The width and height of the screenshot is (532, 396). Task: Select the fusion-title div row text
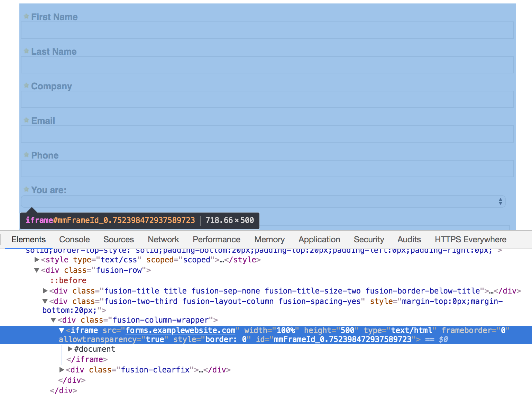pyautogui.click(x=285, y=291)
